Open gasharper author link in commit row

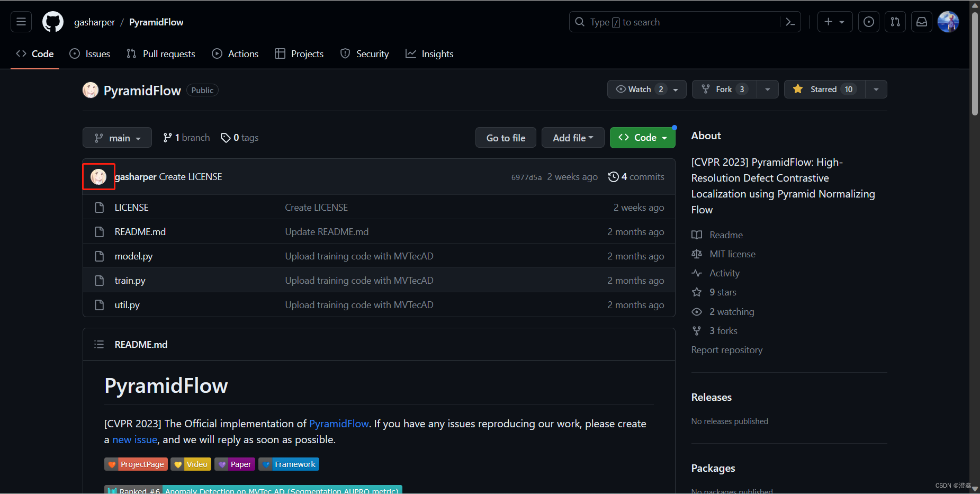[136, 177]
